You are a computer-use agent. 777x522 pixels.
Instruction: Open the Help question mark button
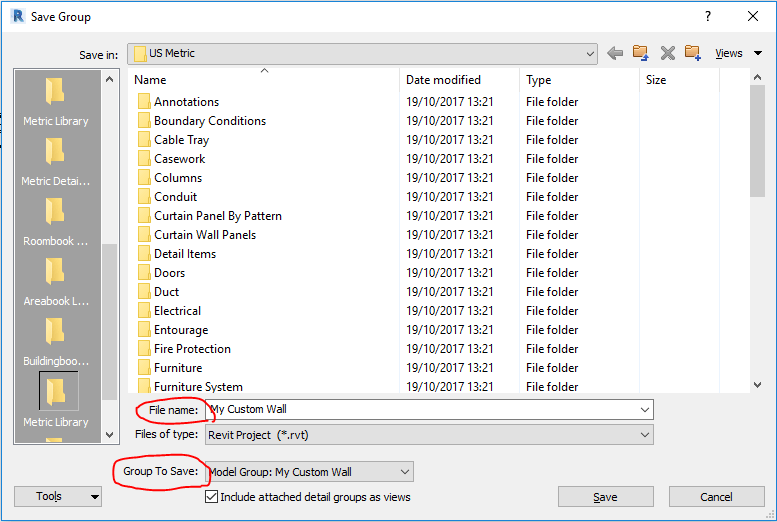click(708, 16)
